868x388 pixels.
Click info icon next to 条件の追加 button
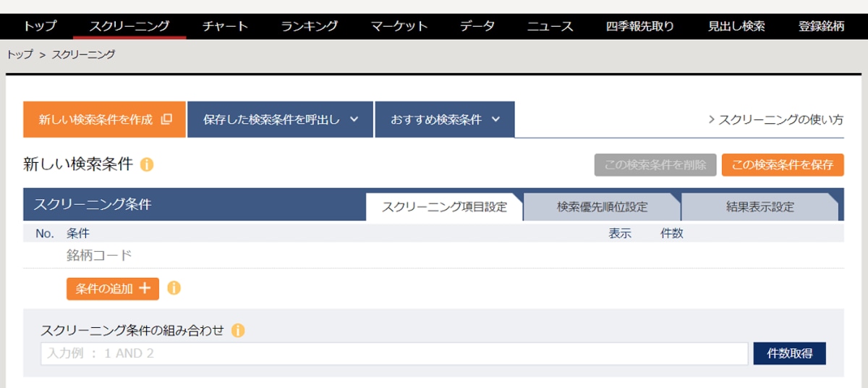[174, 288]
